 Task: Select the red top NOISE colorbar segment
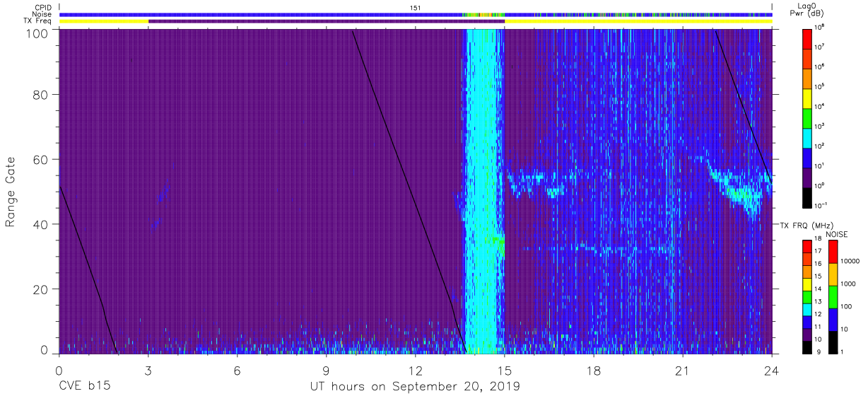(833, 252)
